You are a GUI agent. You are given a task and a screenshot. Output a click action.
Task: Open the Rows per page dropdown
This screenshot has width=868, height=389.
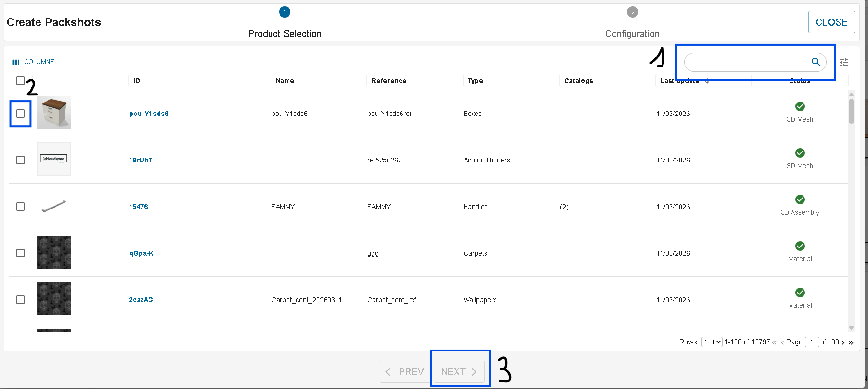pyautogui.click(x=711, y=342)
